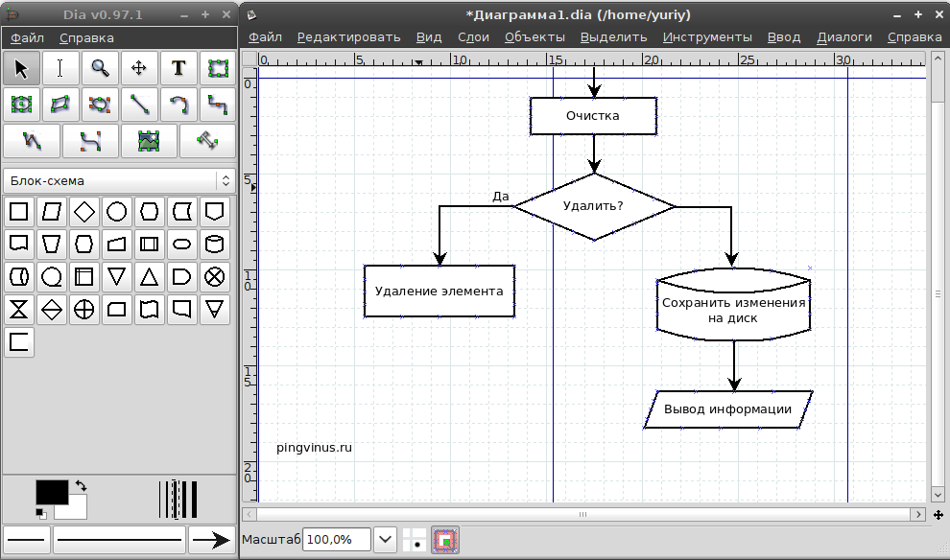The height and width of the screenshot is (560, 950).
Task: Pick the flowchart Delay D-shaped symbol
Action: click(x=181, y=277)
